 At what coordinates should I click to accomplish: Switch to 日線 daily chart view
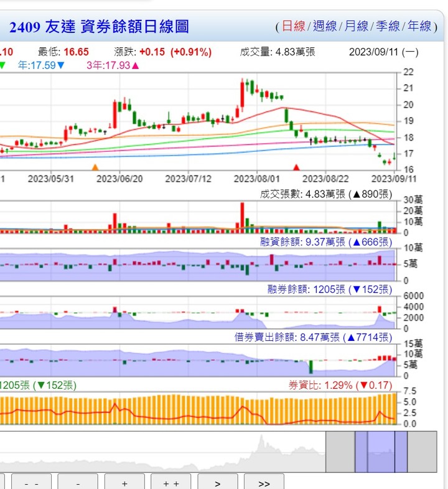coord(293,26)
